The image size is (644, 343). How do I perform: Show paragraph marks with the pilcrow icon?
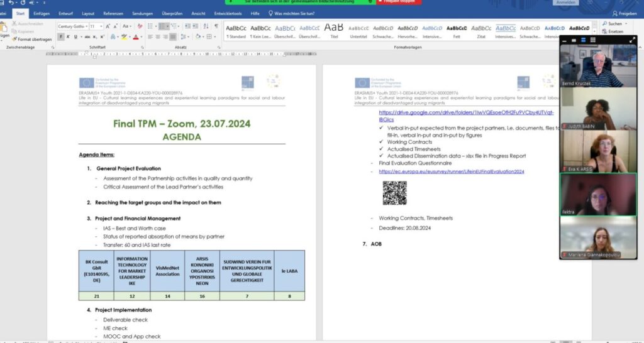(x=216, y=26)
